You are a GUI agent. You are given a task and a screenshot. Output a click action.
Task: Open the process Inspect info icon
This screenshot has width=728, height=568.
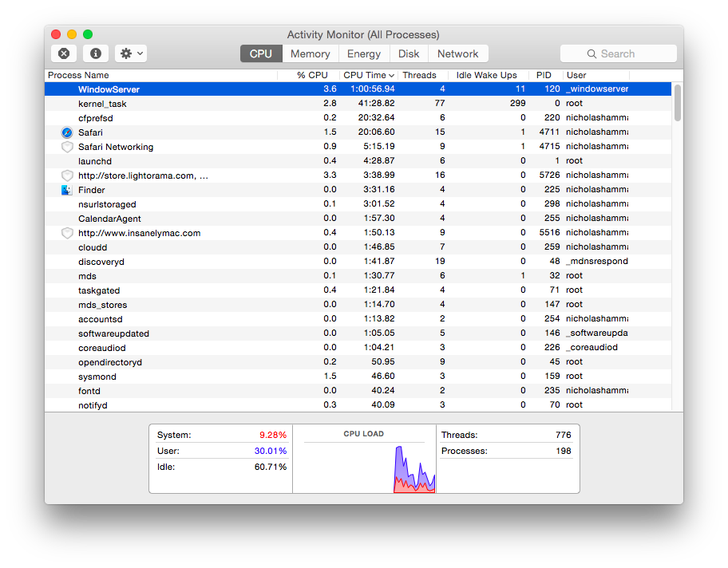click(96, 53)
